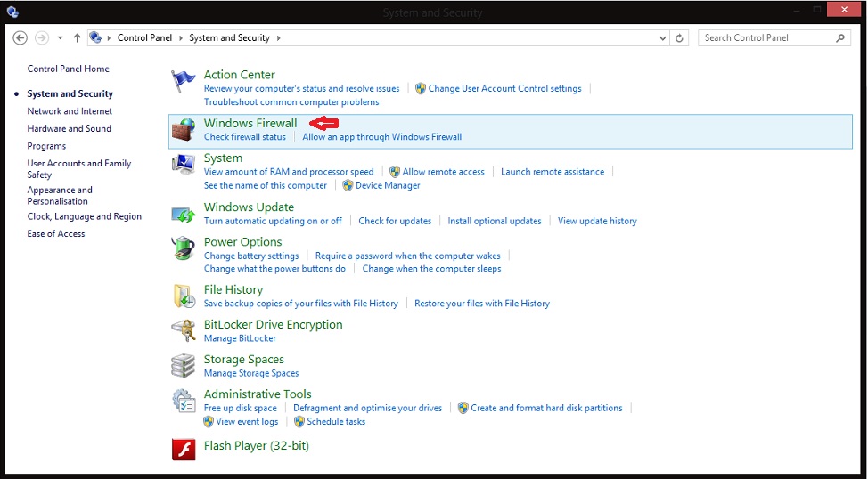The image size is (868, 479).
Task: Click the red Flash Player icon
Action: click(184, 449)
